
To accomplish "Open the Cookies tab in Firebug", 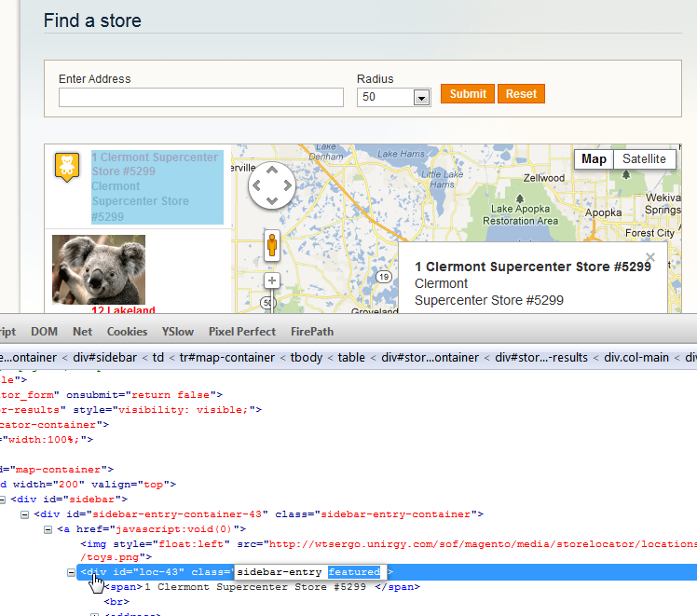I will pyautogui.click(x=127, y=332).
